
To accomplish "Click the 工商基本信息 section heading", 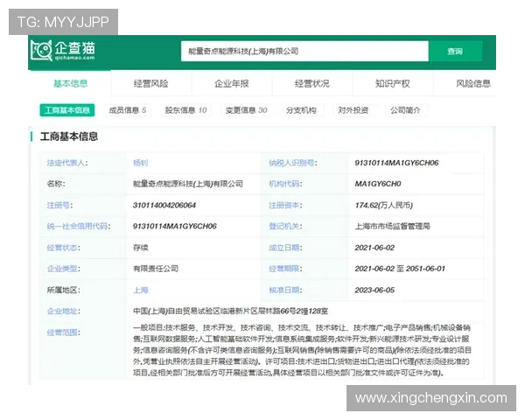I will (x=69, y=136).
